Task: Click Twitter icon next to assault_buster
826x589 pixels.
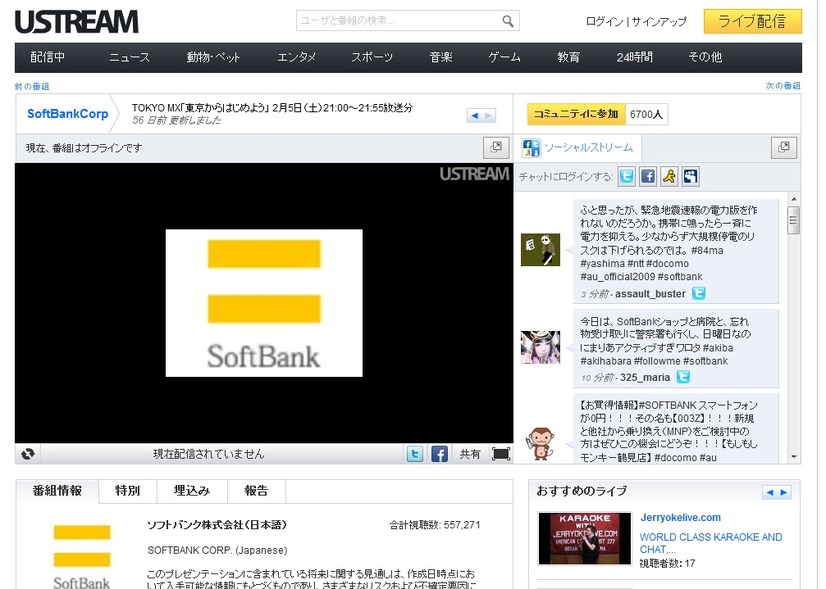Action: coord(699,293)
